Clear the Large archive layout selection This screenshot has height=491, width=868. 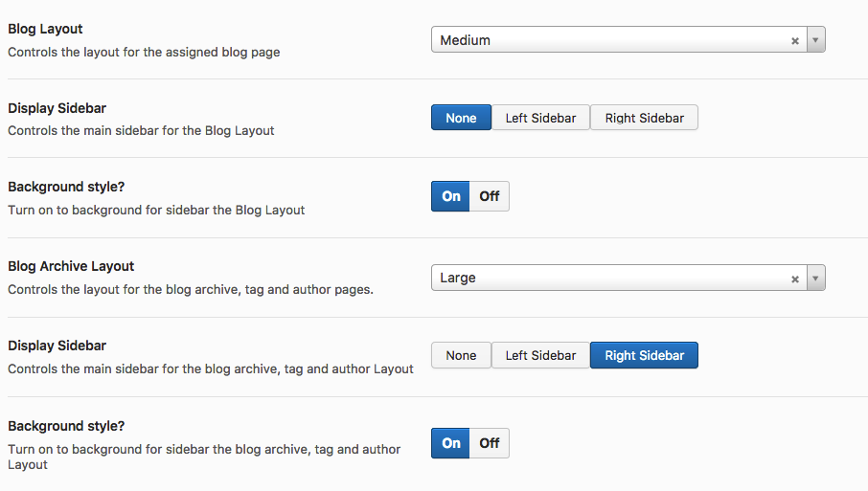(x=795, y=279)
